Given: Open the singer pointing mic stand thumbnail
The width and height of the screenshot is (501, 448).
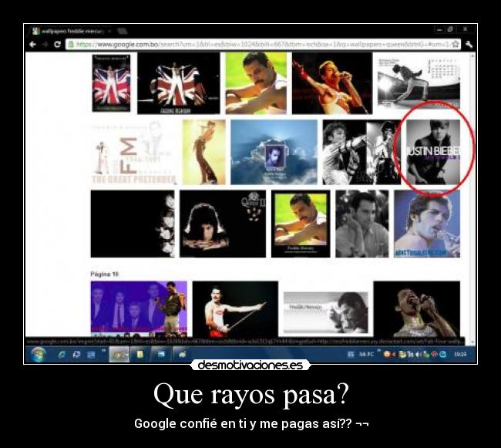Looking at the screenshot, I should (235, 308).
